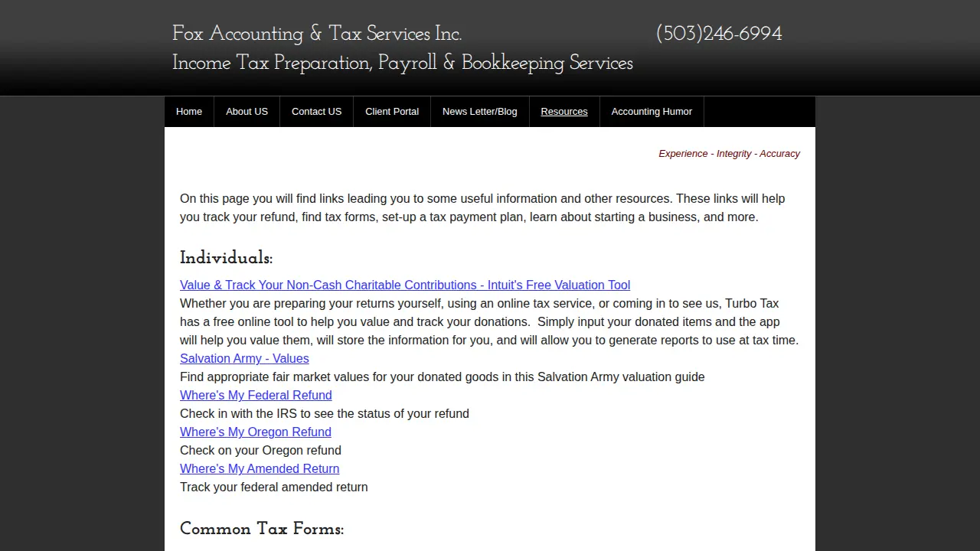
Task: Open the Contact US page
Action: point(316,112)
